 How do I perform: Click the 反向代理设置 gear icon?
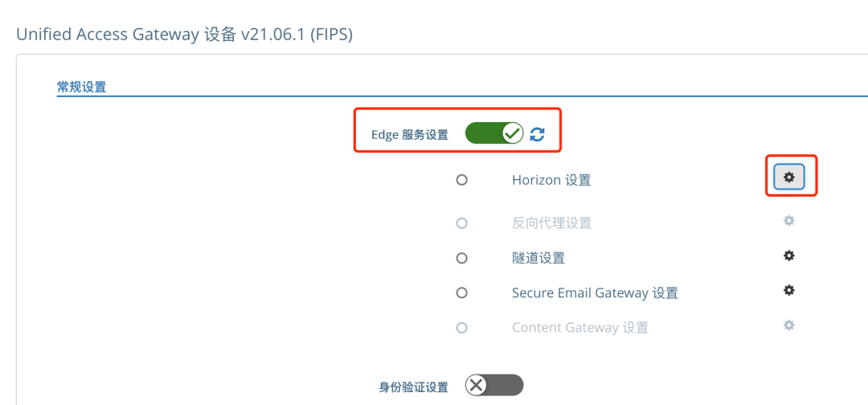(789, 220)
